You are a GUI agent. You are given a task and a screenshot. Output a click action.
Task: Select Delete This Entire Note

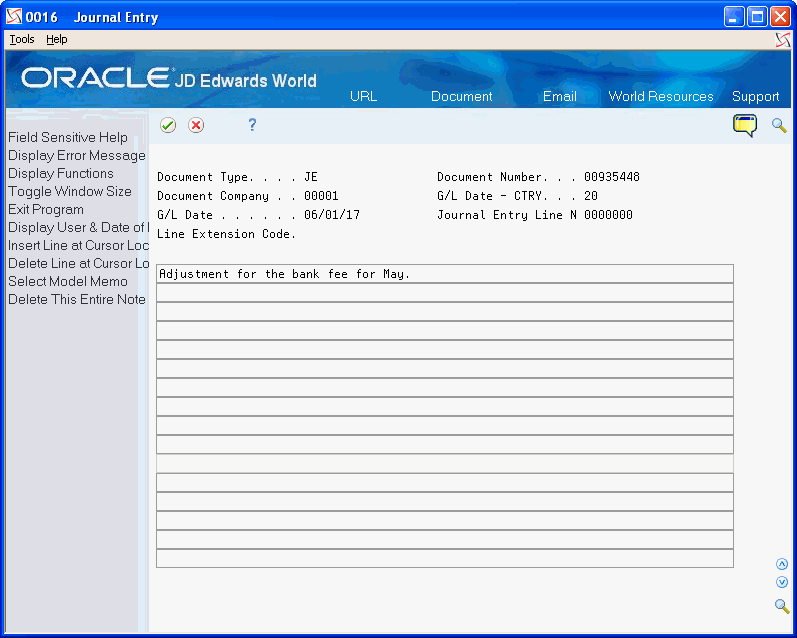point(77,299)
